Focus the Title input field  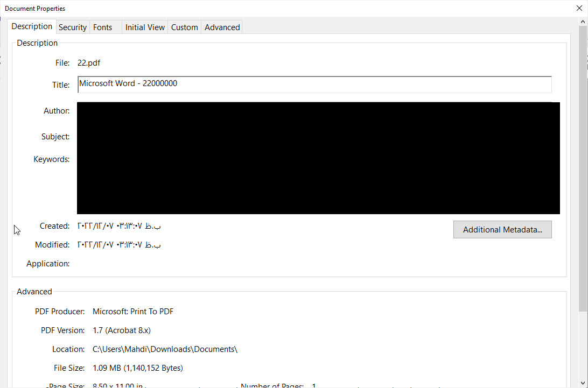click(314, 84)
